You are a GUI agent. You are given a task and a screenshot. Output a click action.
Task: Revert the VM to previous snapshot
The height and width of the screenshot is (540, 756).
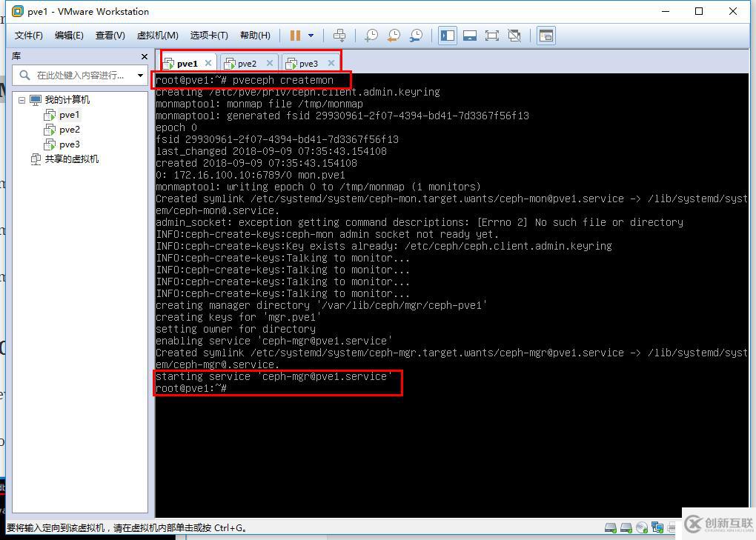click(x=394, y=35)
